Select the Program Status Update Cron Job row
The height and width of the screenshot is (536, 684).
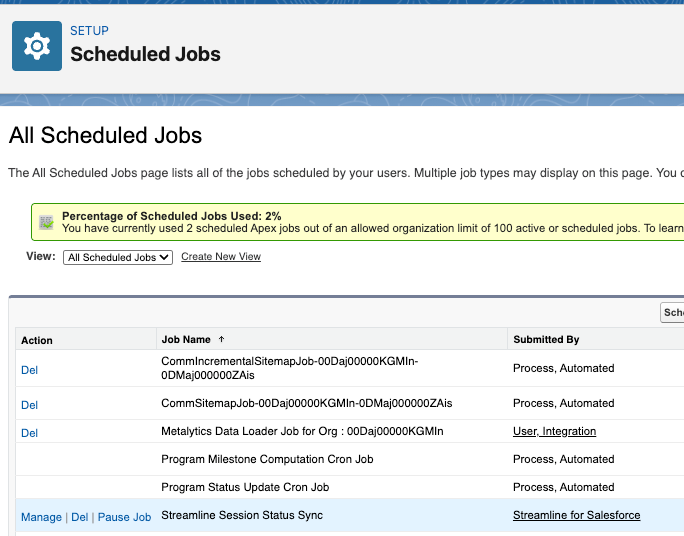click(x=245, y=487)
